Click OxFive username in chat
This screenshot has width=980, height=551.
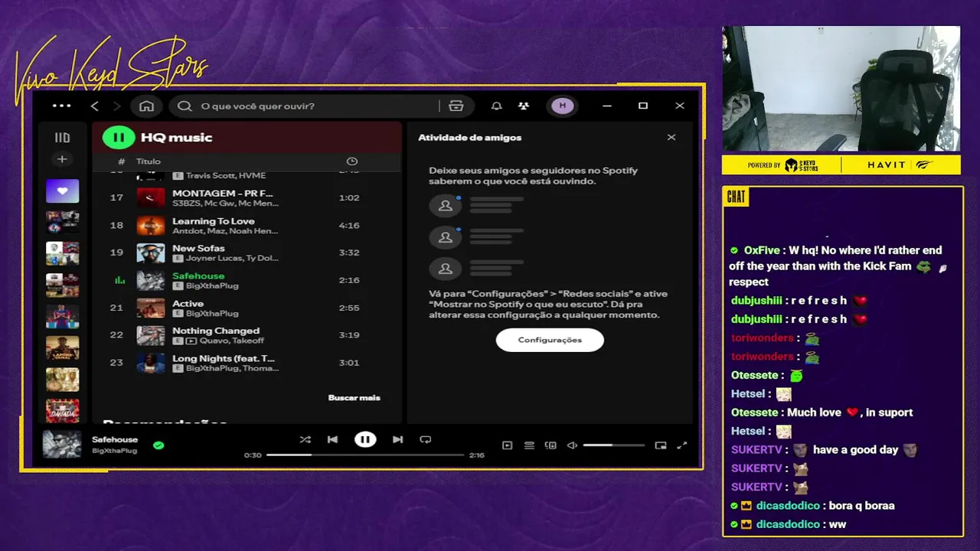pyautogui.click(x=762, y=250)
